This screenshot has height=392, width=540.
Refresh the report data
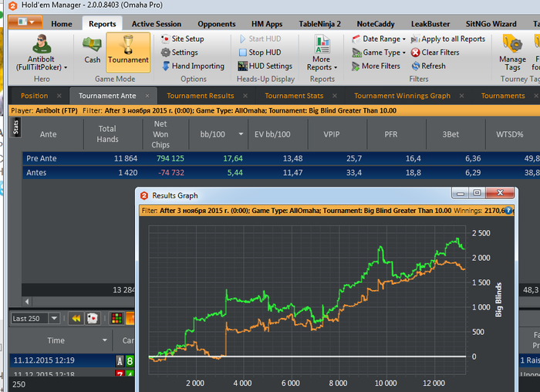coord(429,66)
